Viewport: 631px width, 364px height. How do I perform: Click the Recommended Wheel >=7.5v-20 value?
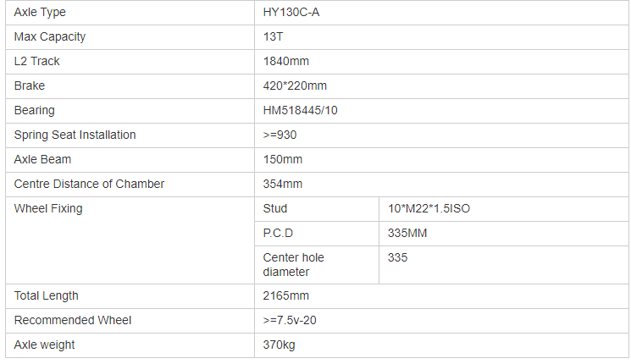(x=290, y=320)
